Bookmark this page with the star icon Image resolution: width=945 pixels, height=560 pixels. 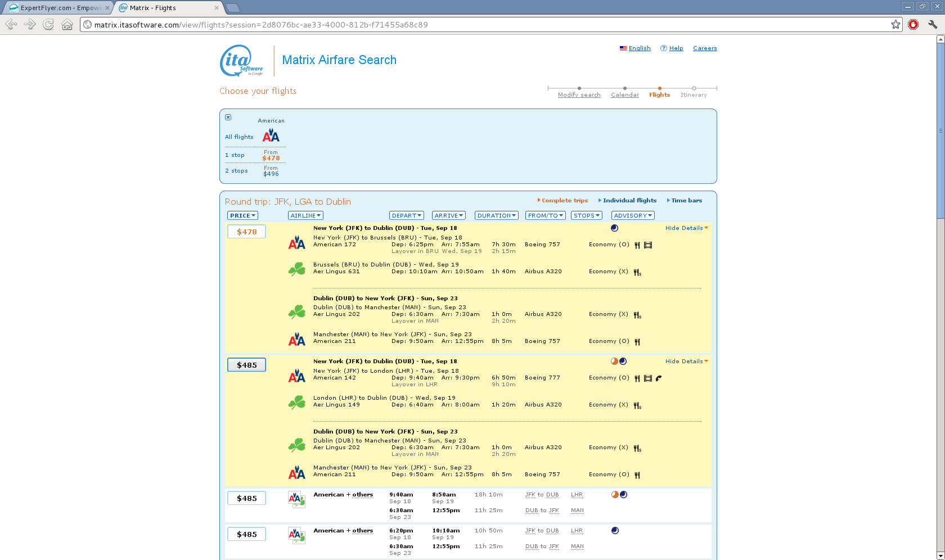[895, 25]
